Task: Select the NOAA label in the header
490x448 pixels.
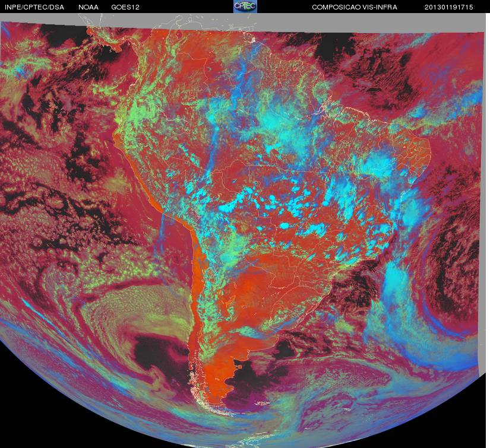Action: point(88,7)
